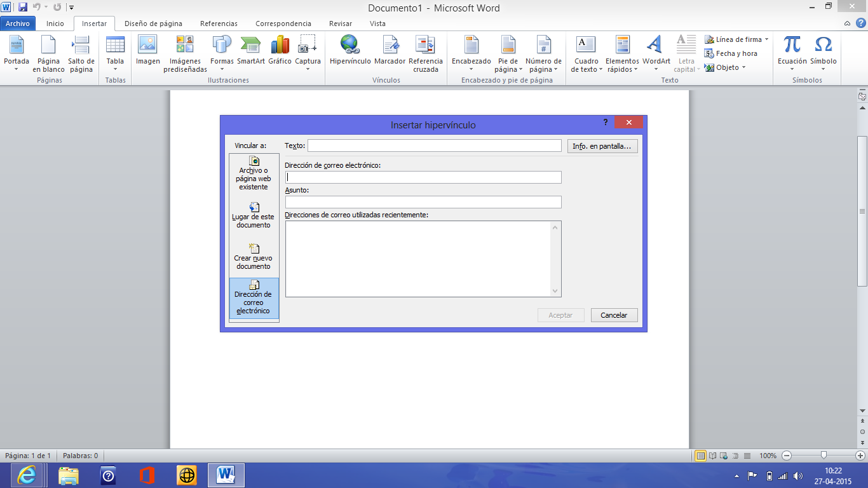Close the Insertar hipervínculo dialog
Viewport: 868px width, 488px height.
(x=628, y=122)
